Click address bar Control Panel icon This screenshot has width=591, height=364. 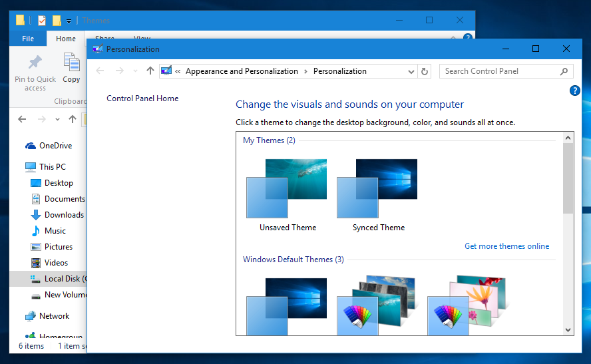click(x=166, y=71)
